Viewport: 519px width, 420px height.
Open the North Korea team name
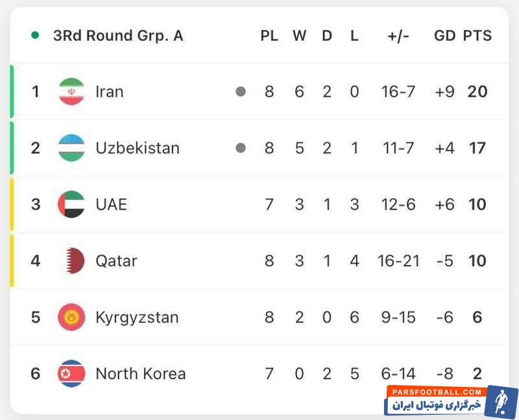point(140,374)
